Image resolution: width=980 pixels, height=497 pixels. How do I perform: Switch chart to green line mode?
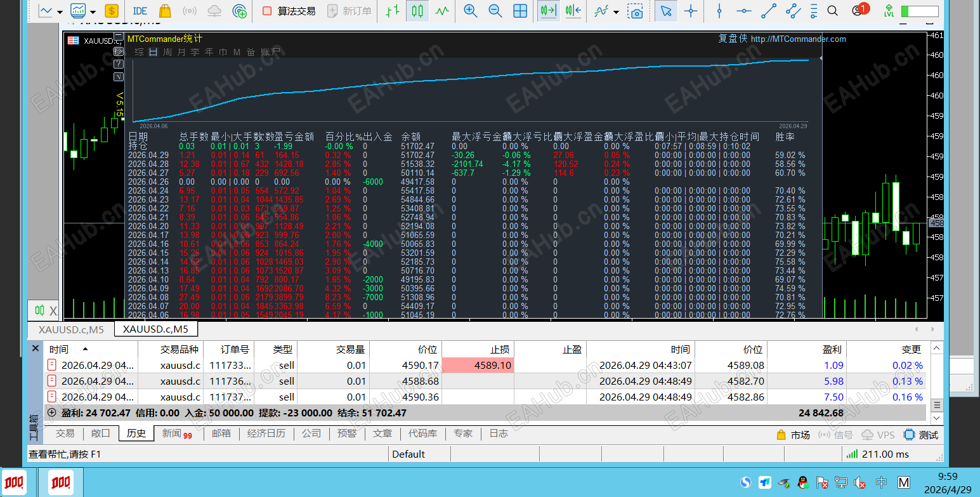pyautogui.click(x=443, y=11)
